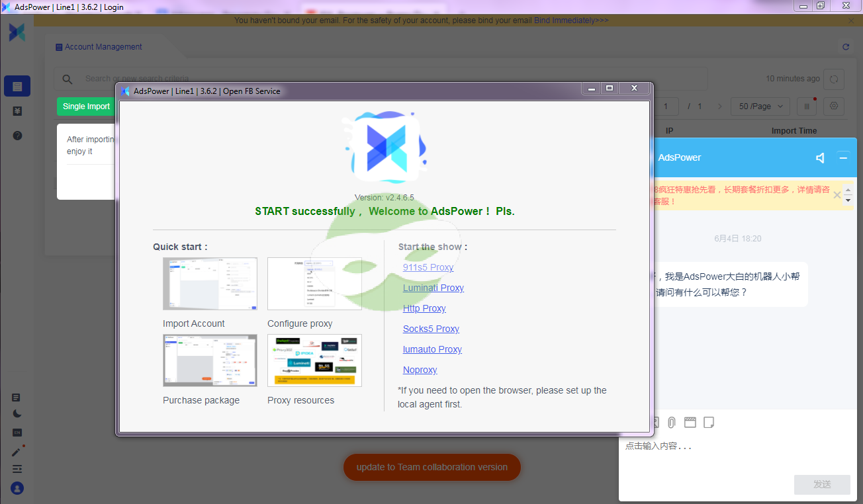
Task: Open the column display icon with red dot
Action: tap(807, 106)
